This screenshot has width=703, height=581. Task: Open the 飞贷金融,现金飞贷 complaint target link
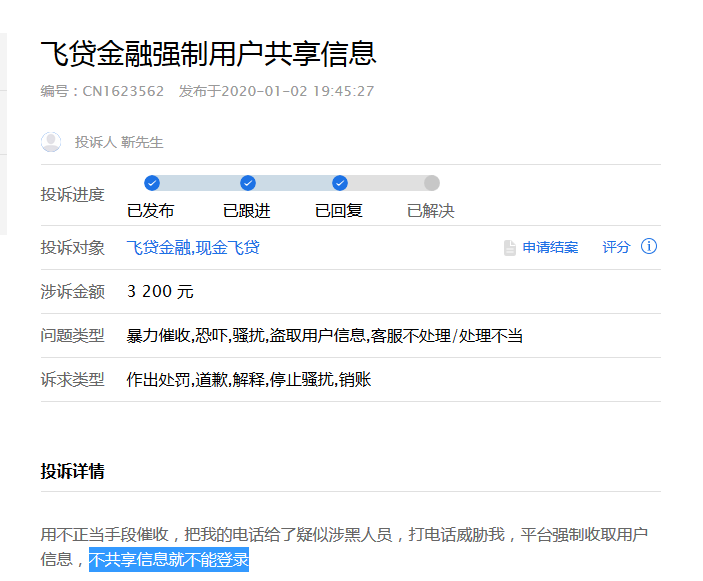[193, 247]
